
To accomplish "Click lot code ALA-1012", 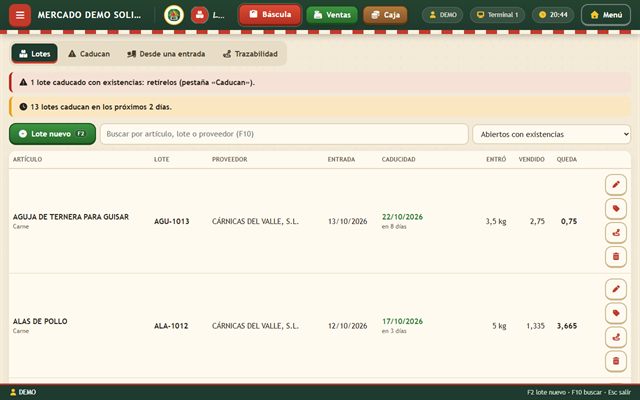I will 171,326.
